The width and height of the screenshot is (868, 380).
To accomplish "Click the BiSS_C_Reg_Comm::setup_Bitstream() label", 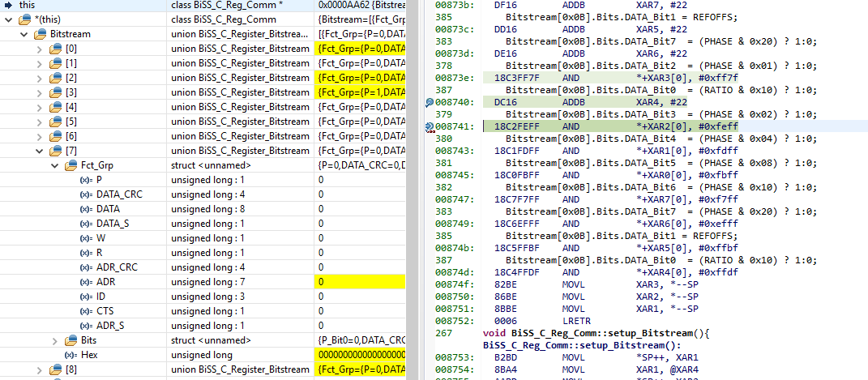I will click(583, 345).
